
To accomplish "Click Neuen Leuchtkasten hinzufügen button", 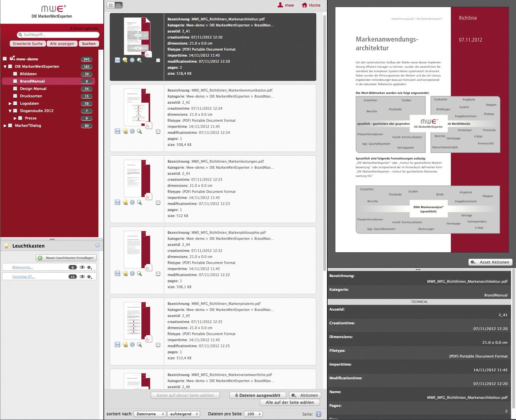I will (x=66, y=258).
